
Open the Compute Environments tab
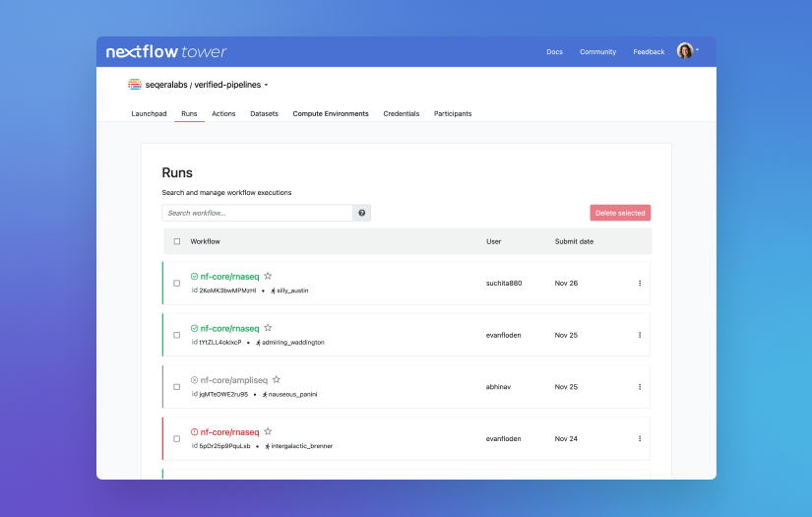click(x=331, y=113)
